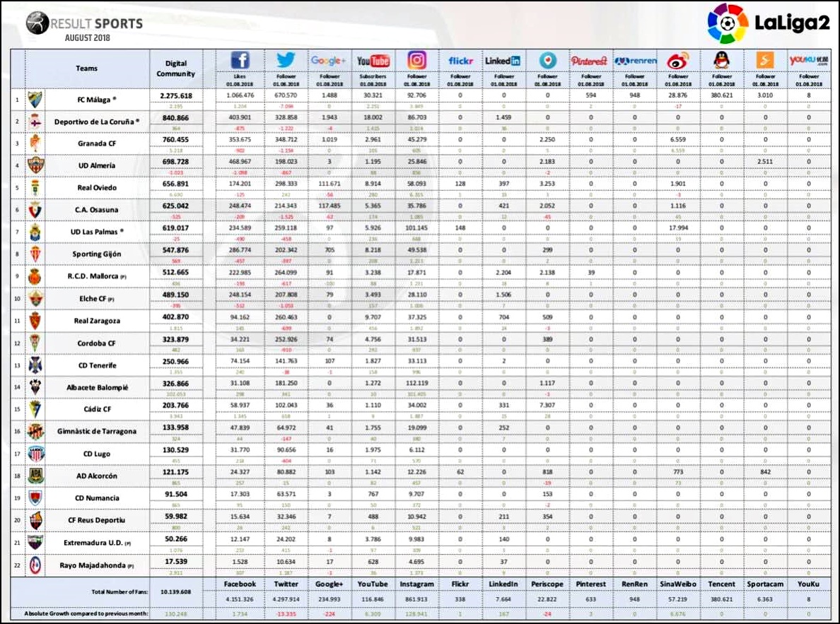Click the Youku logo in the header

coord(809,60)
